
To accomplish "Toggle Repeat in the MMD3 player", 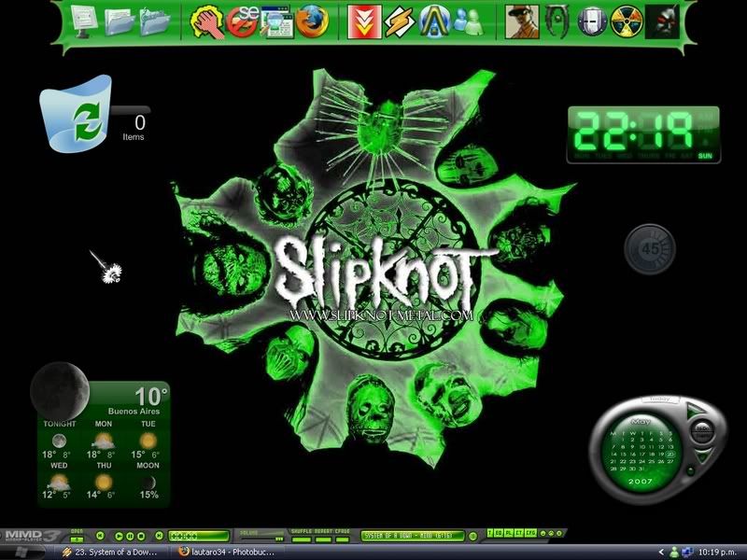I will pos(321,530).
